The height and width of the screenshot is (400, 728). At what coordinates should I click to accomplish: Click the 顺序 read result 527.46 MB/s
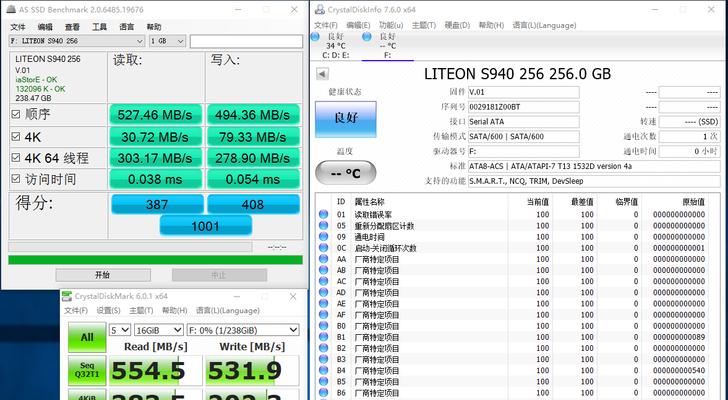[155, 115]
